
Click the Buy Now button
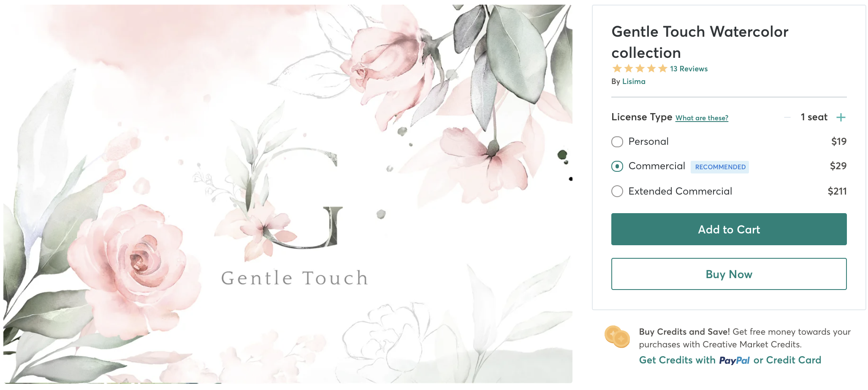pyautogui.click(x=729, y=274)
